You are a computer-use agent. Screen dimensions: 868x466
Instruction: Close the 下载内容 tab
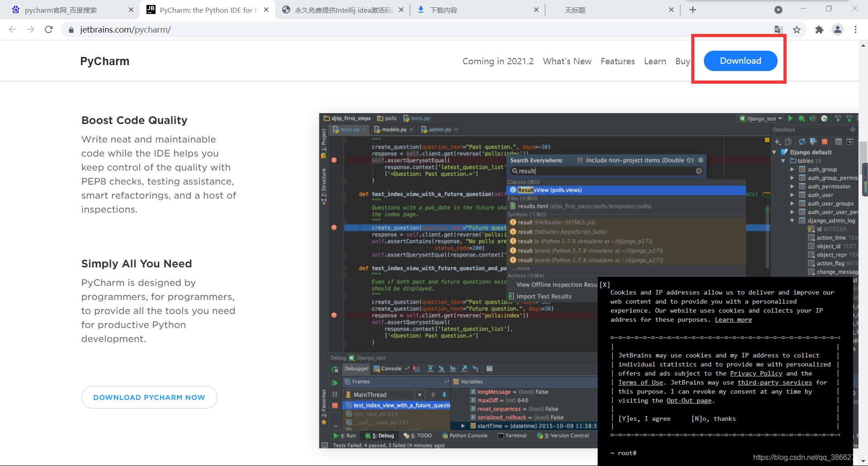[x=536, y=10]
